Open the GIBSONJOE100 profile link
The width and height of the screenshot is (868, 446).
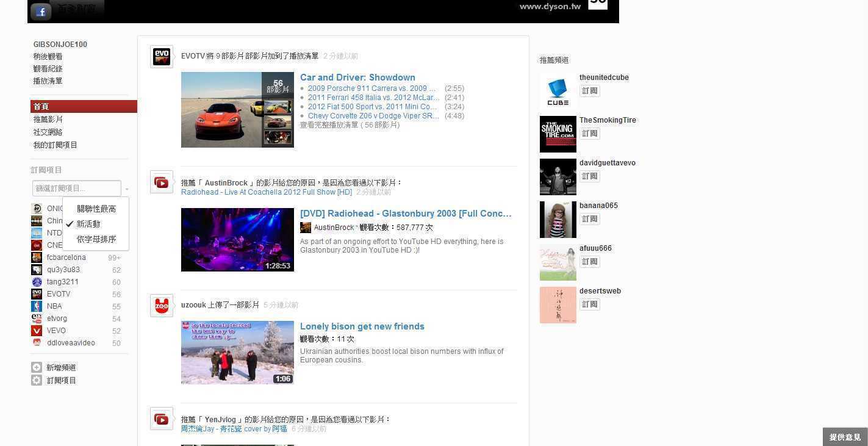click(x=60, y=45)
